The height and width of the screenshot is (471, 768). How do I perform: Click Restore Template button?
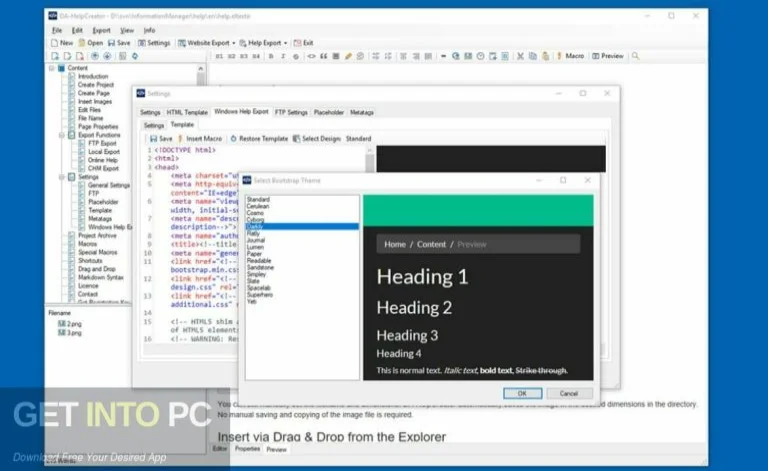tap(259, 139)
